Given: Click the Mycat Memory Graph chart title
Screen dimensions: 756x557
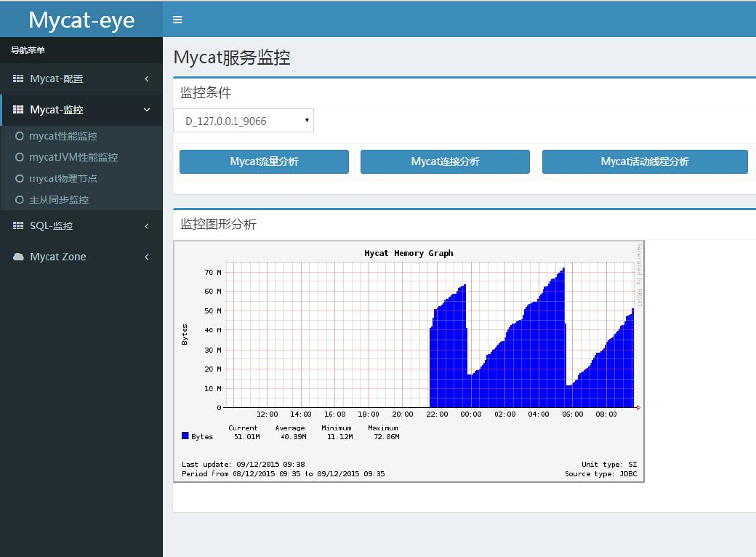Looking at the screenshot, I should click(409, 253).
